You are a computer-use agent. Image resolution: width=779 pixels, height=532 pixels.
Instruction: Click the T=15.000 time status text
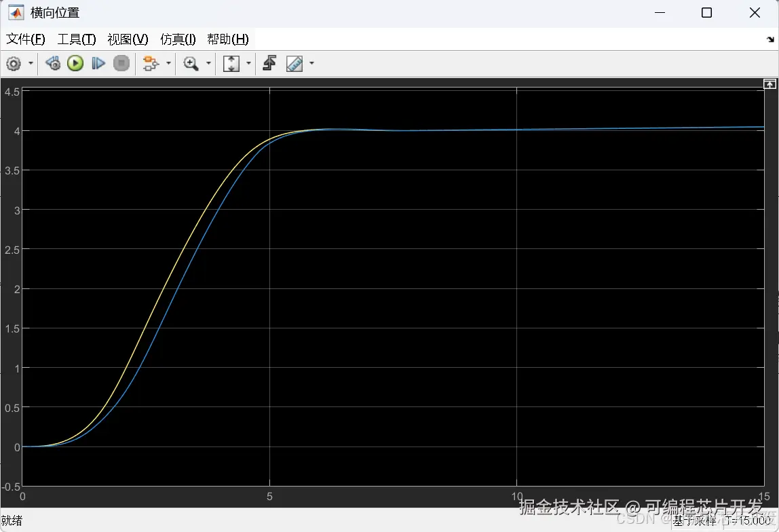point(748,520)
